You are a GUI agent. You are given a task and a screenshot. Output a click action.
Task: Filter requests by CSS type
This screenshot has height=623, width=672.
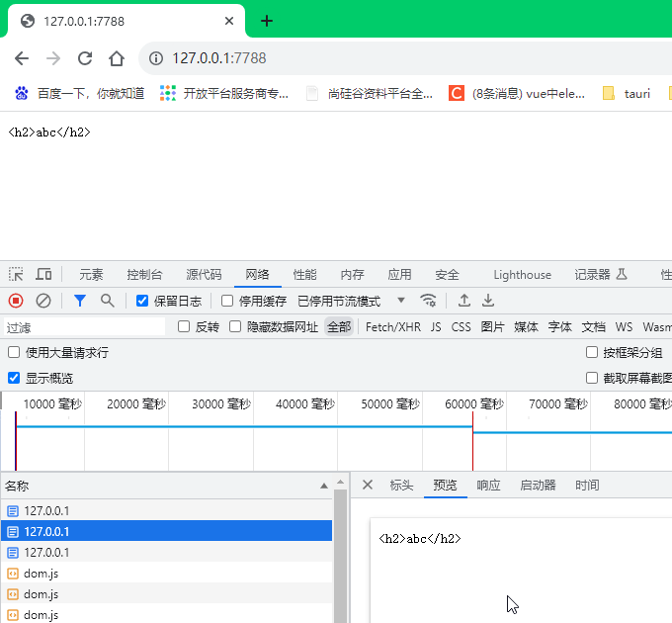462,327
